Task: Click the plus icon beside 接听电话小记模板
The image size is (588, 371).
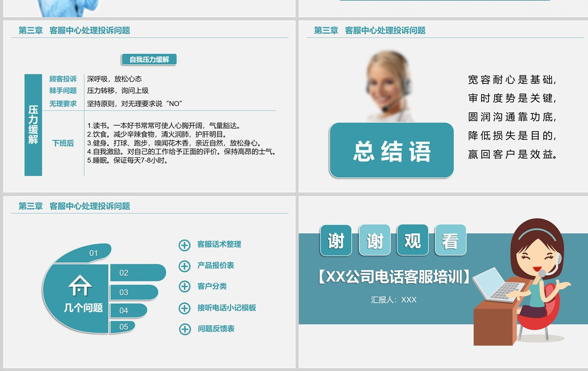Action: pyautogui.click(x=184, y=308)
